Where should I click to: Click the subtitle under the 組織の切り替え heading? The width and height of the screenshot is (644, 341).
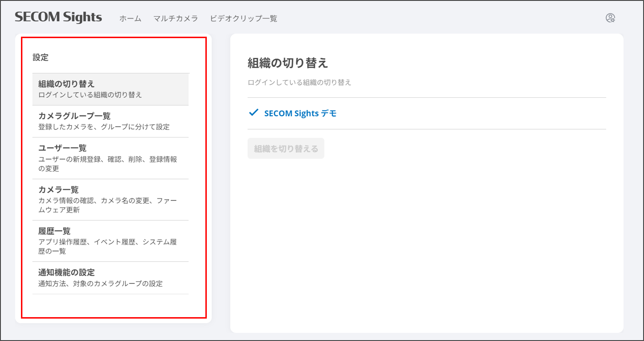click(299, 82)
